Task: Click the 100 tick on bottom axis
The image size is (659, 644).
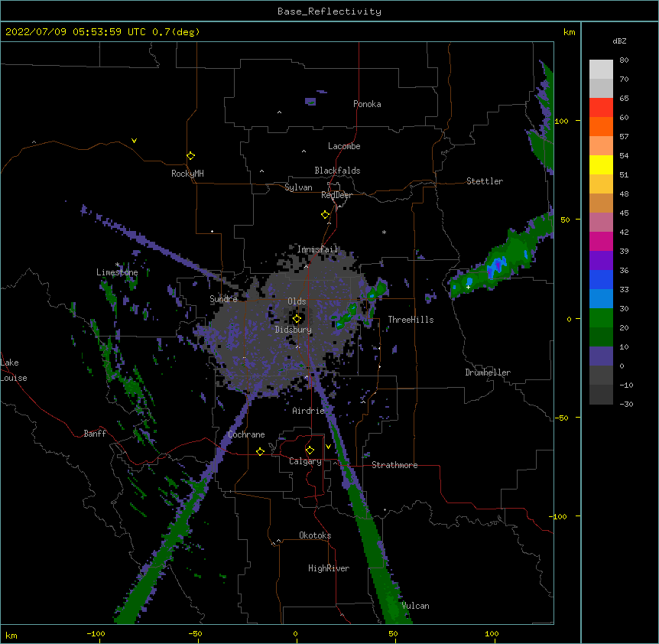Action: [x=492, y=633]
